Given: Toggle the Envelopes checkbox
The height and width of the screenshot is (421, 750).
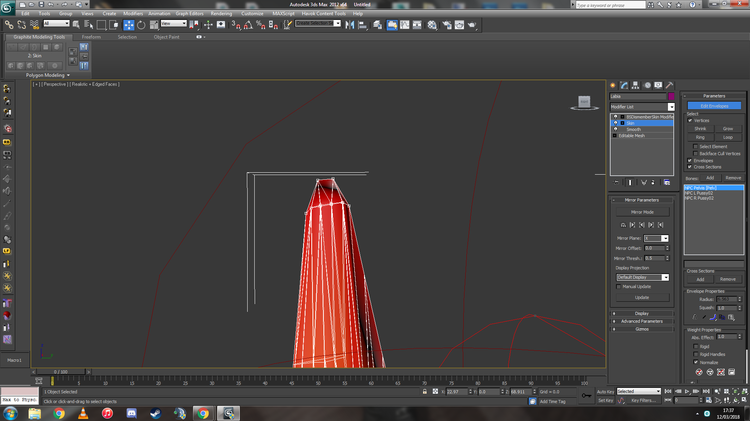Looking at the screenshot, I should pos(690,160).
